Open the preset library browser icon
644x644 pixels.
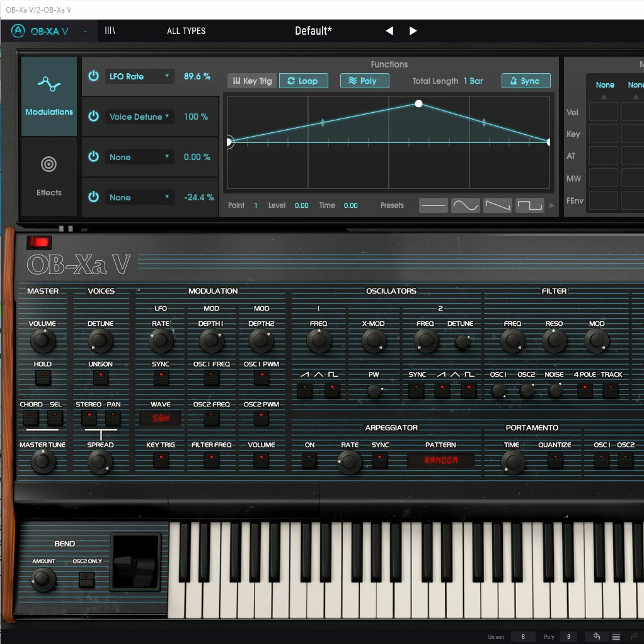coord(110,31)
